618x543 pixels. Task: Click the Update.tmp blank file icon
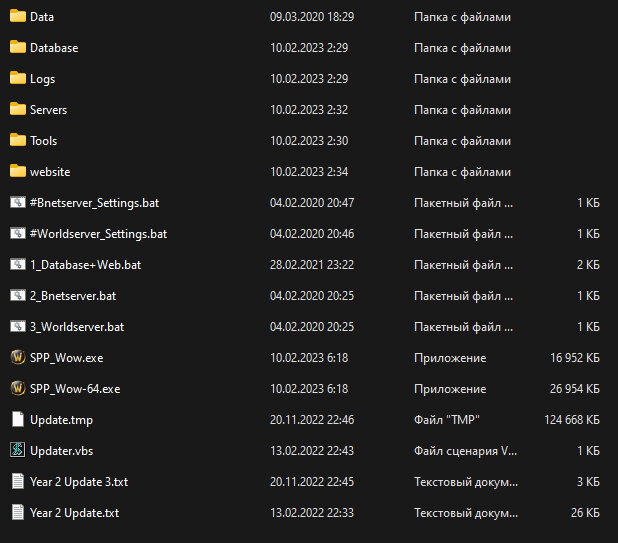coord(18,419)
